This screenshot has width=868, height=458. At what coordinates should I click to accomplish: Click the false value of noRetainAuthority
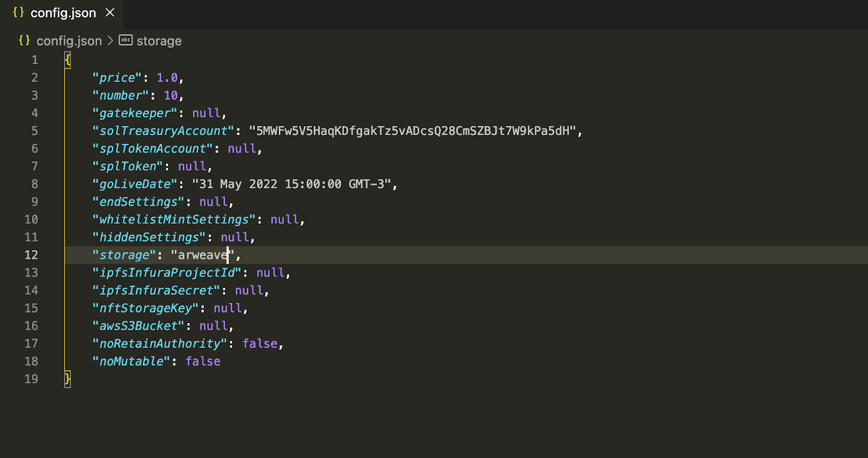click(260, 344)
